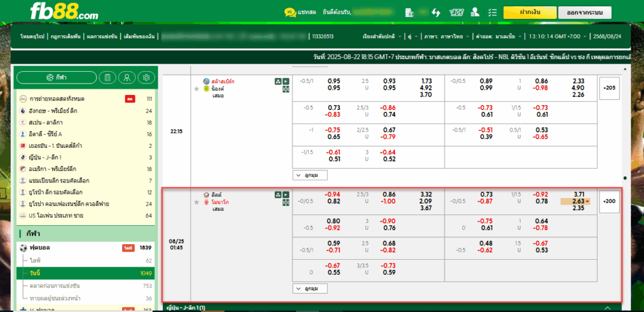Select ตลาดก่อนการแข่งขัน early market

coord(86,286)
